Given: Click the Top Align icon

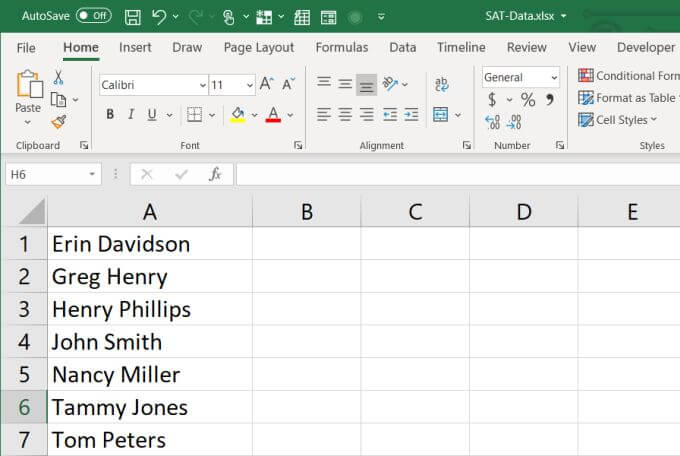Looking at the screenshot, I should [x=324, y=83].
